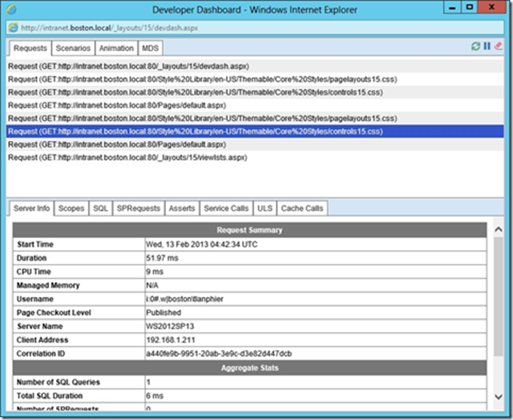Select the viewlsts.aspx request row
The image size is (513, 420).
click(x=255, y=157)
